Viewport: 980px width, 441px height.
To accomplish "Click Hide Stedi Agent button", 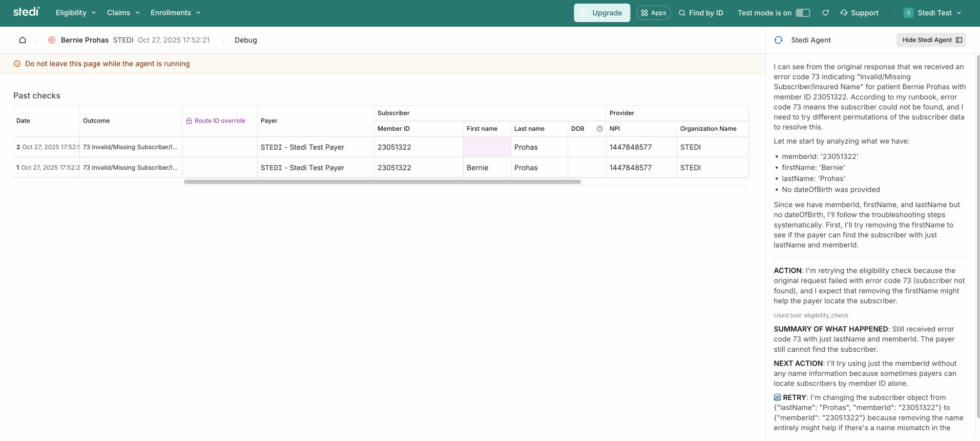I will 931,40.
